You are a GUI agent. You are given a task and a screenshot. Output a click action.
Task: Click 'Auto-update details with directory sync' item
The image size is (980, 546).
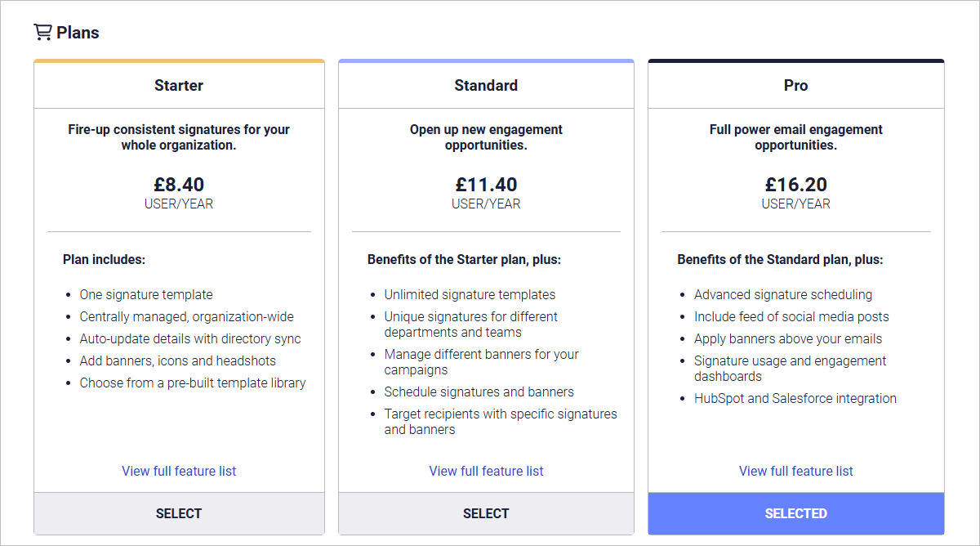(190, 339)
